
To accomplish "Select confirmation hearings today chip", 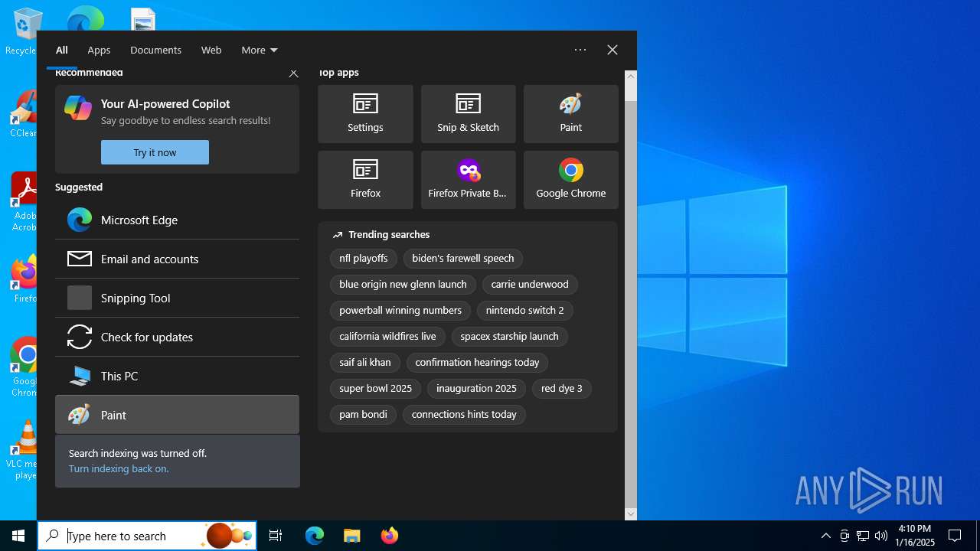I will 477,363.
